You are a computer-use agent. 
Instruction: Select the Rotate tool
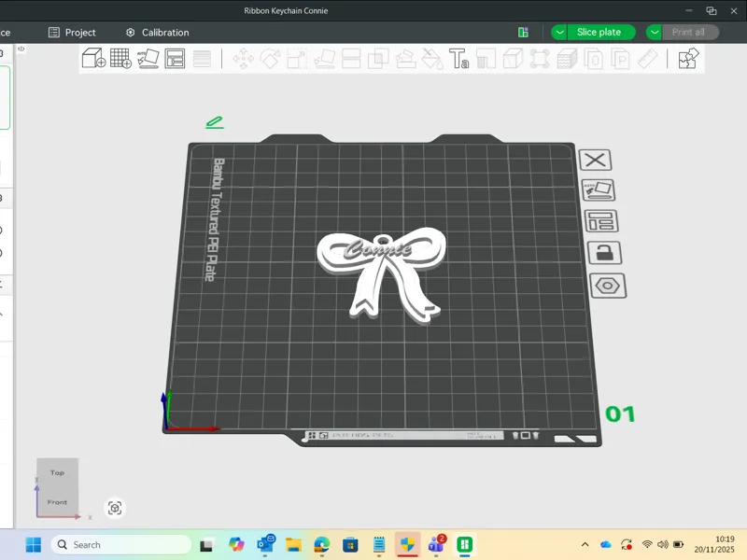click(270, 59)
